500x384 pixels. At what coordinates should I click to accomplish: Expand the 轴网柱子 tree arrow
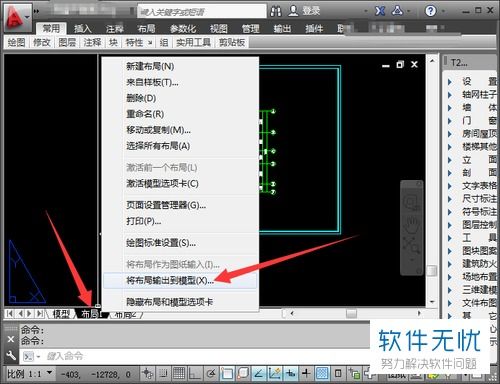450,95
